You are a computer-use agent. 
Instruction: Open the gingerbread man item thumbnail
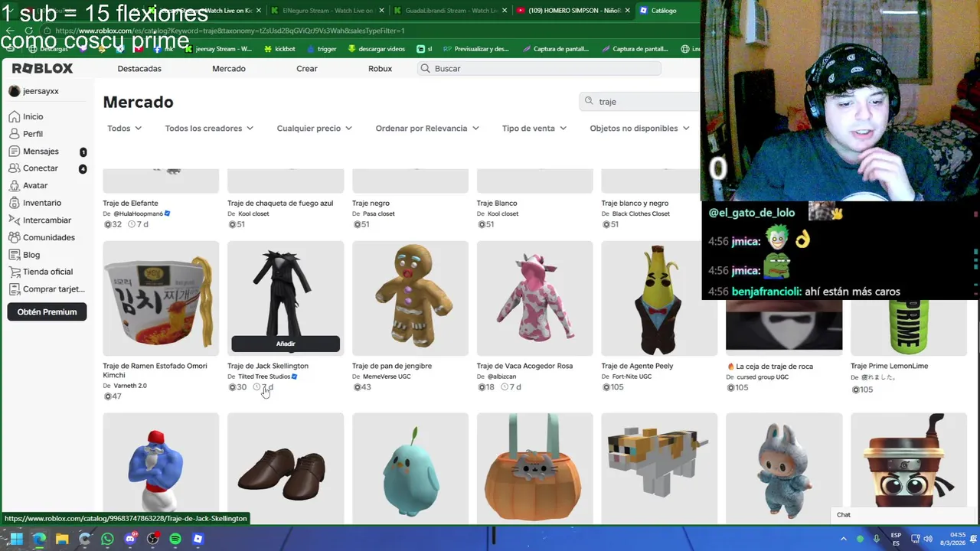(410, 298)
